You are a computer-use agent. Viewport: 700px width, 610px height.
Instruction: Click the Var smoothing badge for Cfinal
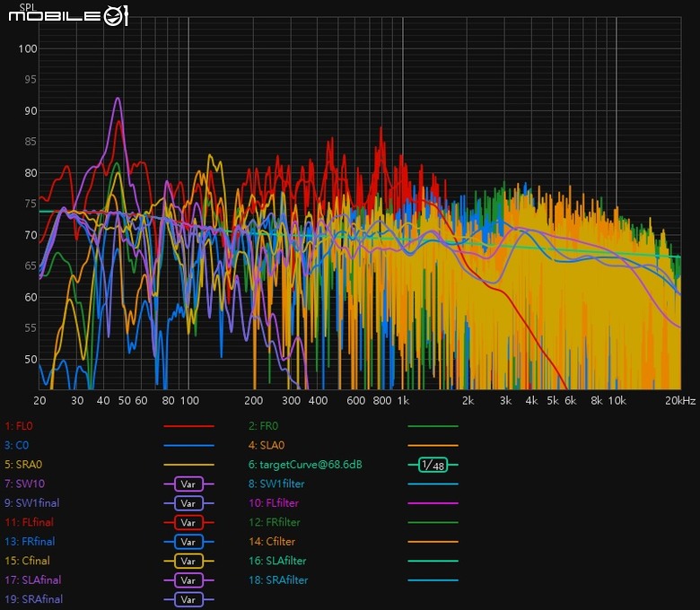click(188, 562)
